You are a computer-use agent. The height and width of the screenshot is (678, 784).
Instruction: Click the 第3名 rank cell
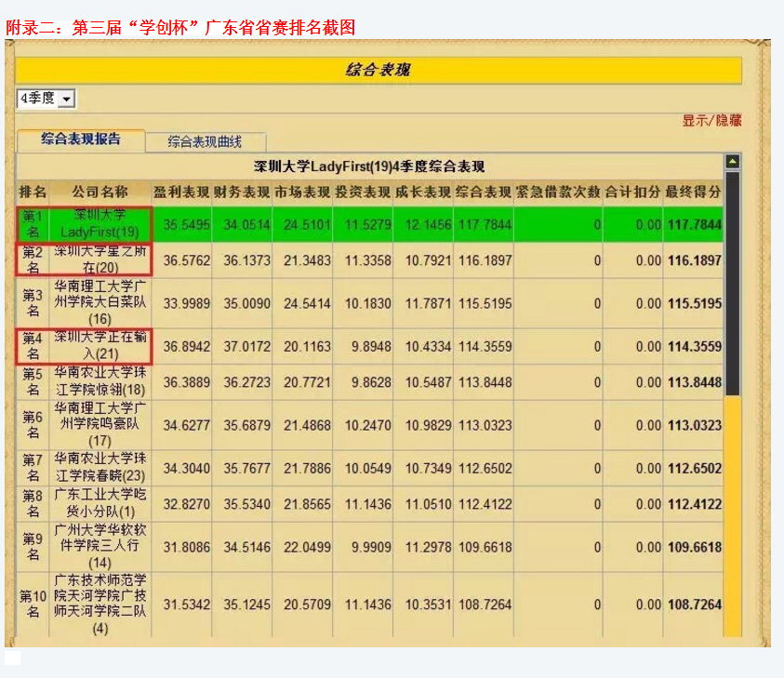pyautogui.click(x=33, y=303)
